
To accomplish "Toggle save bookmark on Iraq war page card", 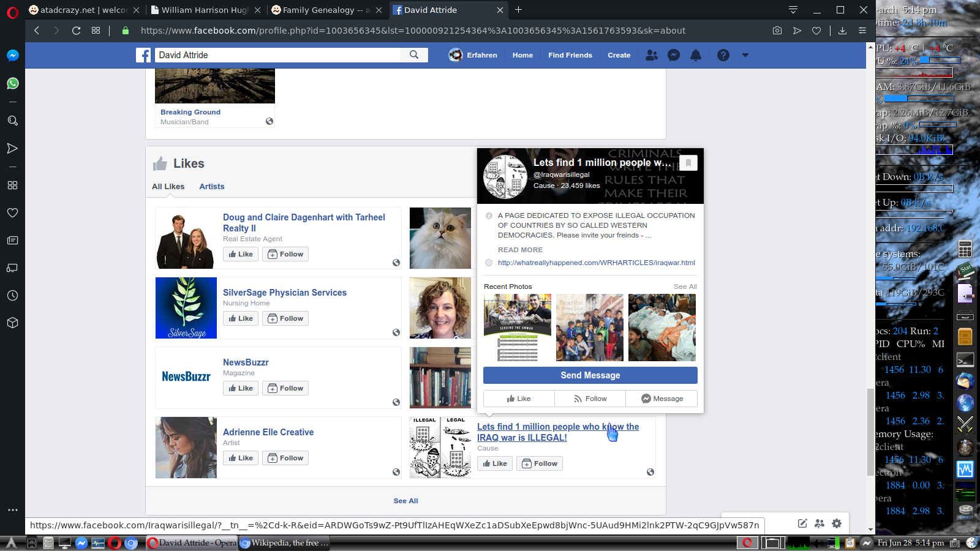I will [x=688, y=163].
